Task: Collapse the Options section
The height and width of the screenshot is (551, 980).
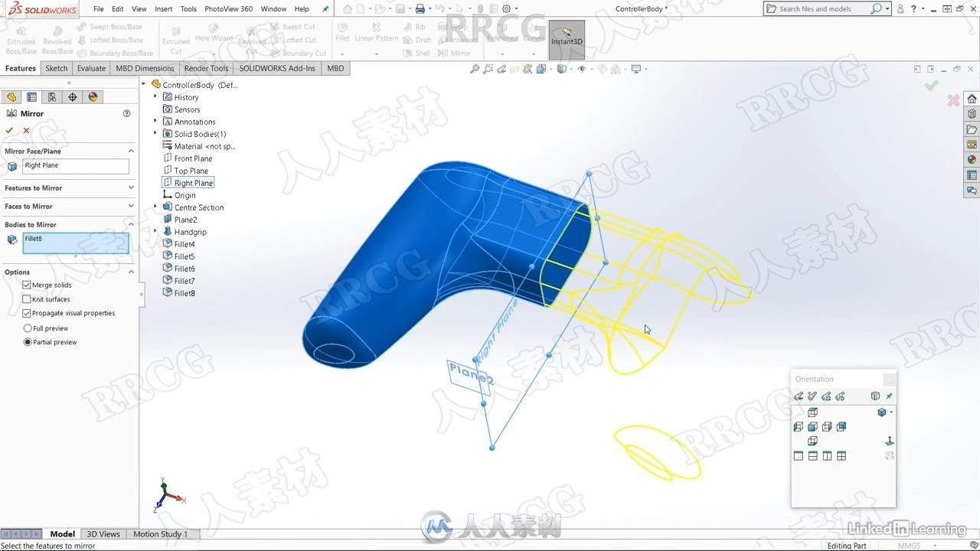Action: 131,272
